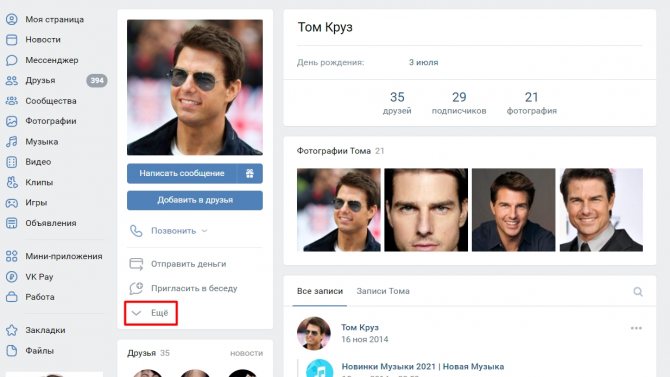Click the Клипы icon in left menu
The height and width of the screenshot is (377, 670).
pyautogui.click(x=12, y=183)
